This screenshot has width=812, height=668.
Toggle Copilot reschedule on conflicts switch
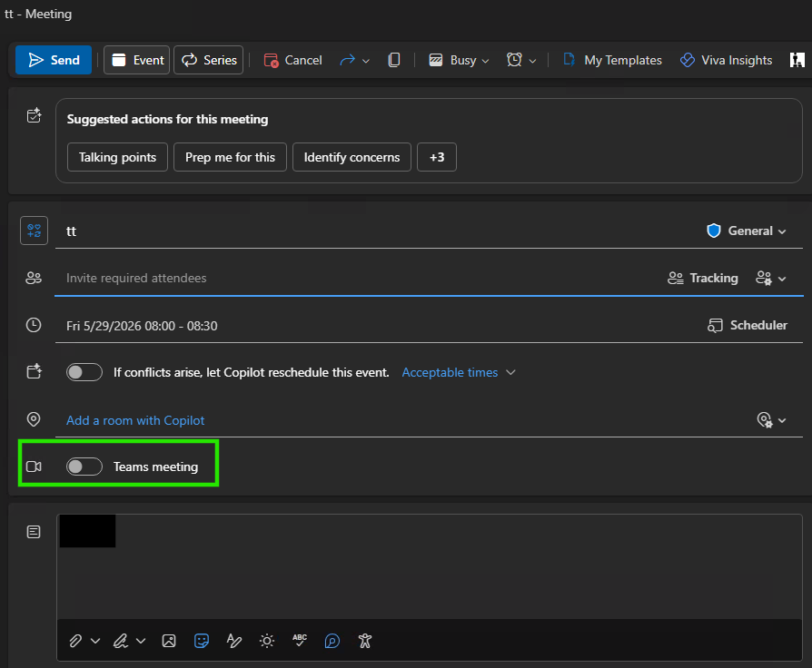coord(84,372)
